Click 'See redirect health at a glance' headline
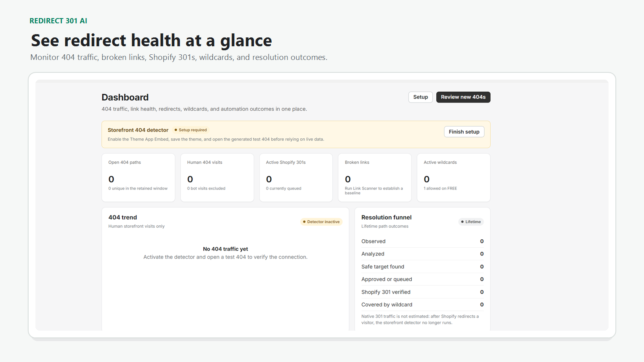Screen dimensions: 644x362 pyautogui.click(x=151, y=41)
